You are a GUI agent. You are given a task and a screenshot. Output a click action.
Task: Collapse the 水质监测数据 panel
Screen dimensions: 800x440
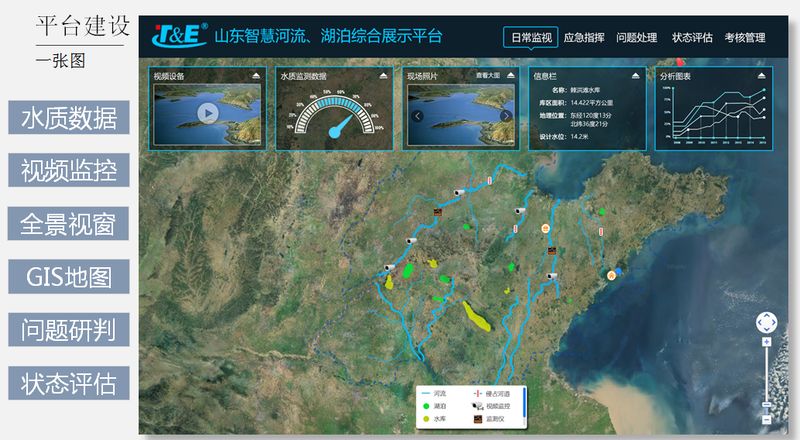(383, 76)
